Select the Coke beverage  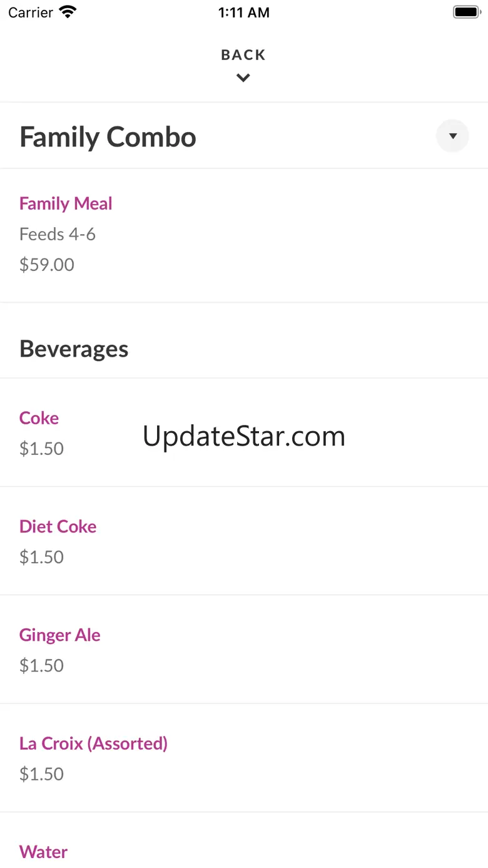point(39,418)
